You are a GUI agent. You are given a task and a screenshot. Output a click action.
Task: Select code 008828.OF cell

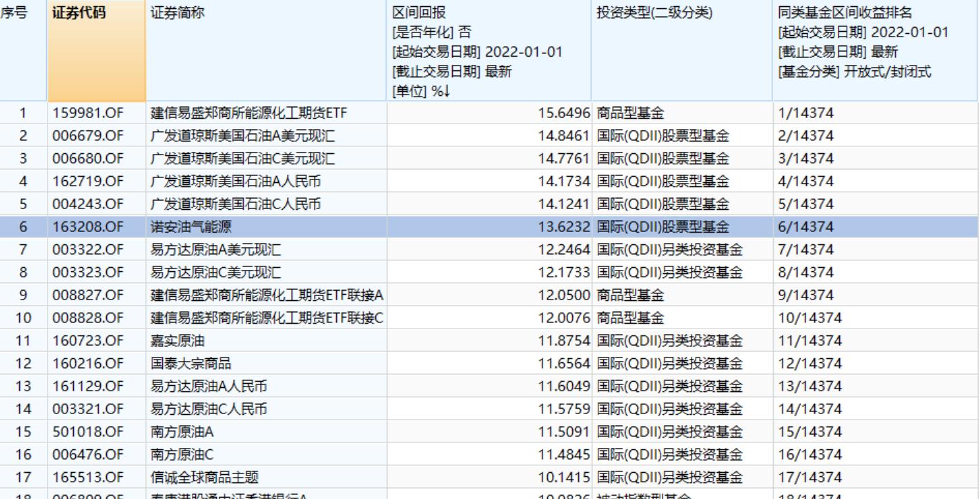pyautogui.click(x=88, y=318)
